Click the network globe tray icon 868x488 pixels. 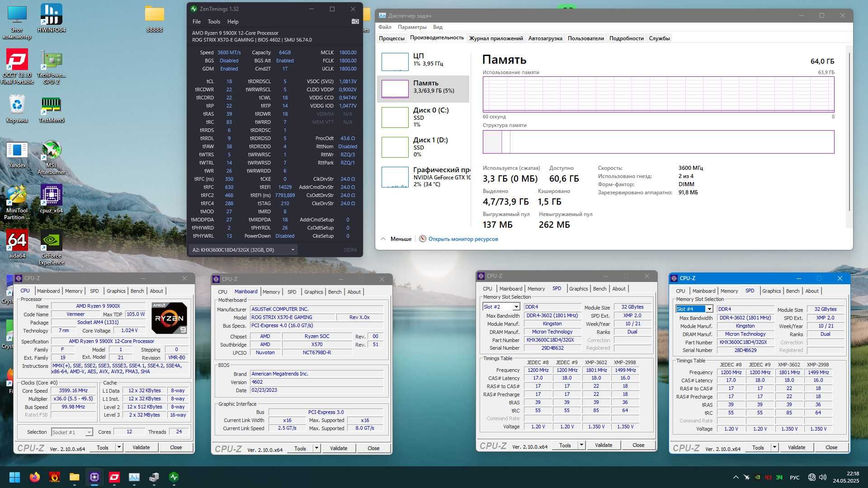812,477
